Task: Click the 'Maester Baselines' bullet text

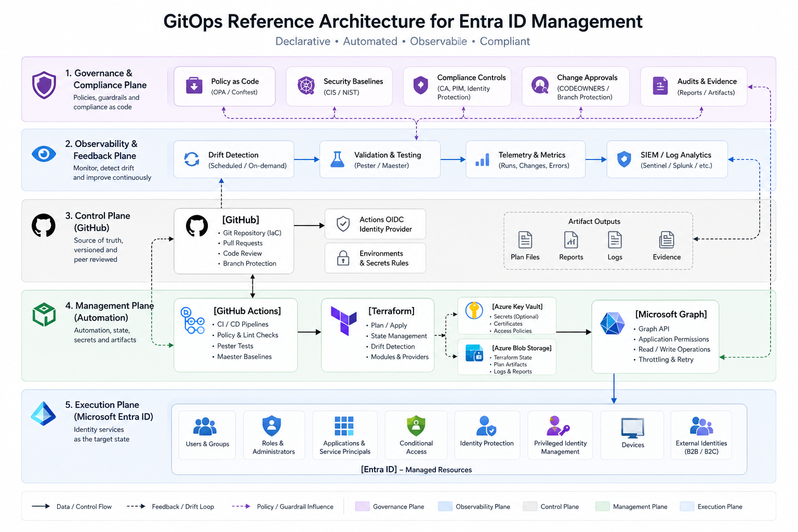Action: pyautogui.click(x=244, y=356)
